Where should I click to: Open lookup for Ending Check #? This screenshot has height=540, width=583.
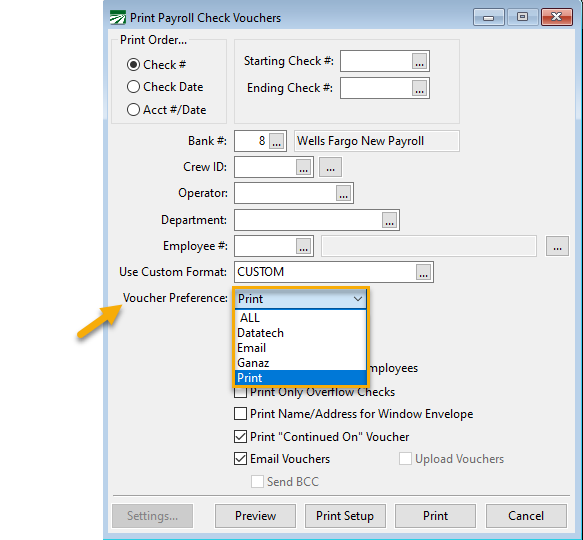click(419, 88)
